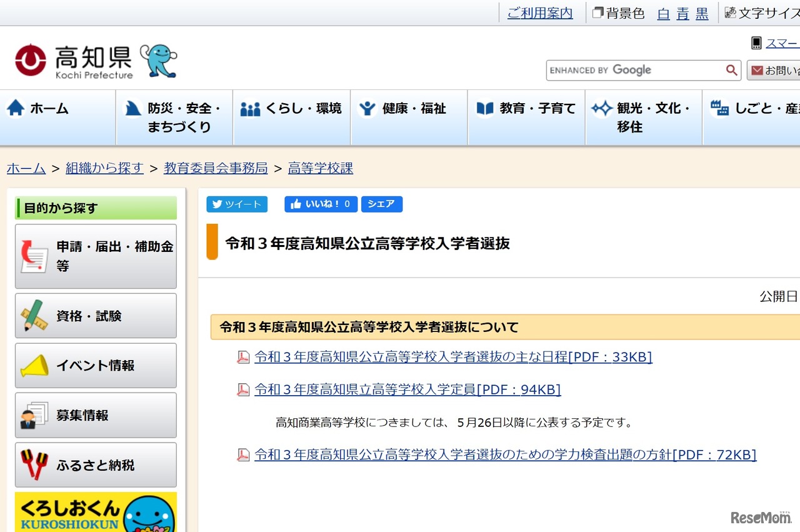Set background color to black (黒)
Image resolution: width=800 pixels, height=532 pixels.
click(x=702, y=13)
